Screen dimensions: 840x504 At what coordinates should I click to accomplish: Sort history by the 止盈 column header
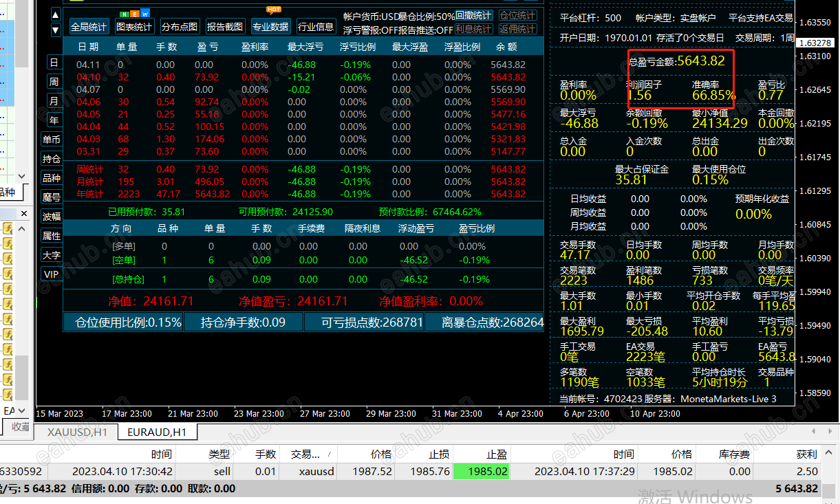pos(482,454)
